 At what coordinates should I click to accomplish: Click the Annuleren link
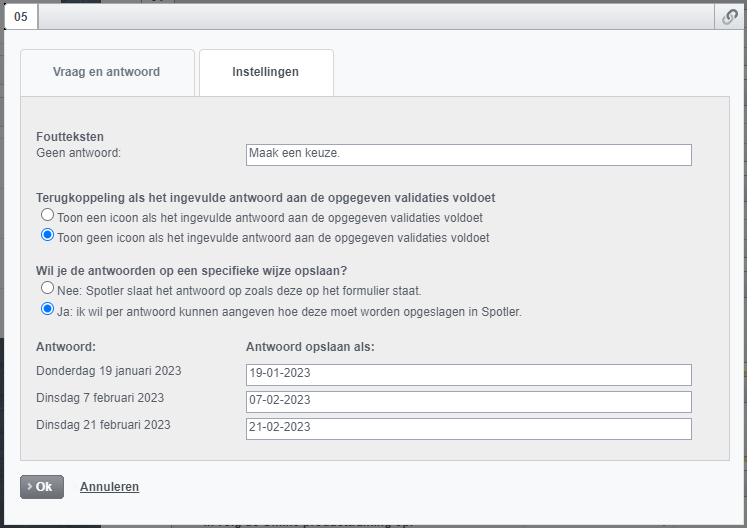click(x=110, y=487)
